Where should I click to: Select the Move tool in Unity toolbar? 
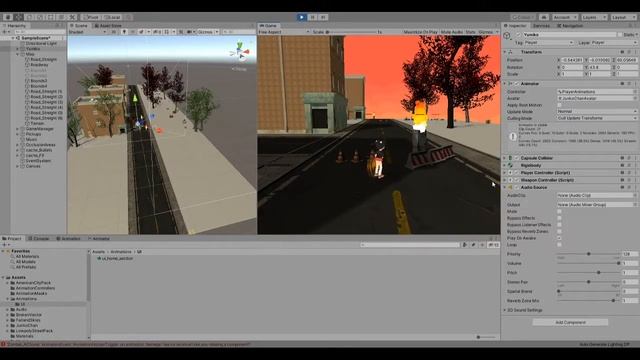click(x=18, y=17)
